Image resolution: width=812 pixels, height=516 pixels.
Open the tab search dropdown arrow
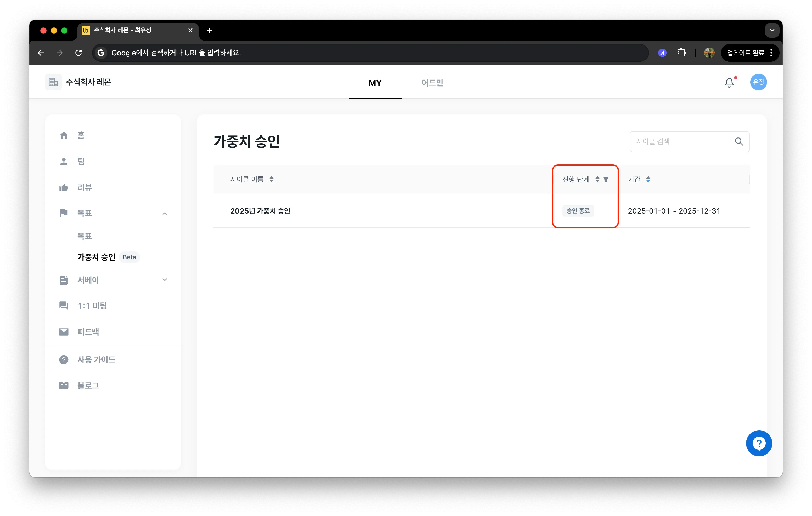click(772, 30)
